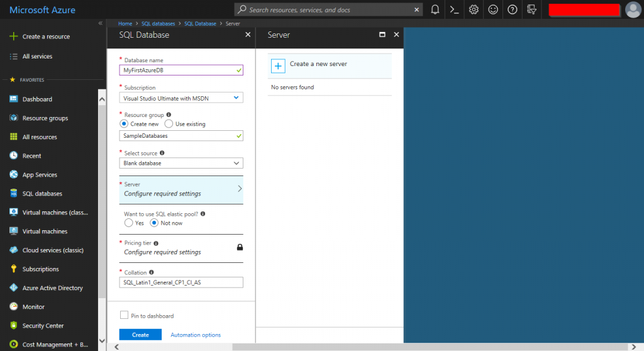Viewport: 644px width, 351px height.
Task: Click the Resource groups cube icon
Action: point(14,118)
